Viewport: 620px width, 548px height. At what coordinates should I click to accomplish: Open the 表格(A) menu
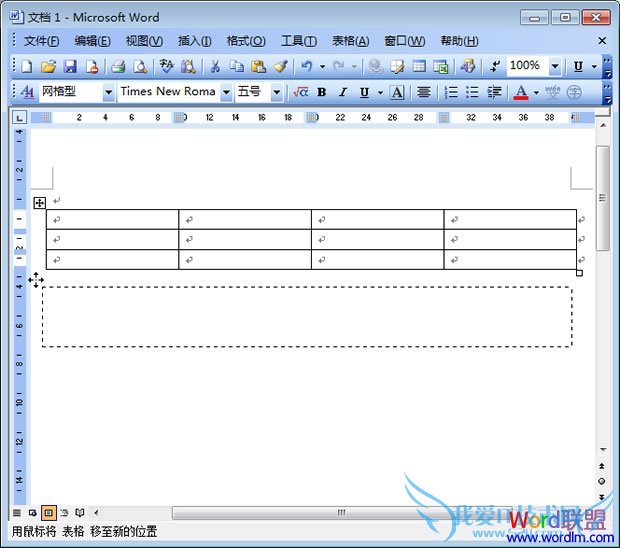pos(350,41)
